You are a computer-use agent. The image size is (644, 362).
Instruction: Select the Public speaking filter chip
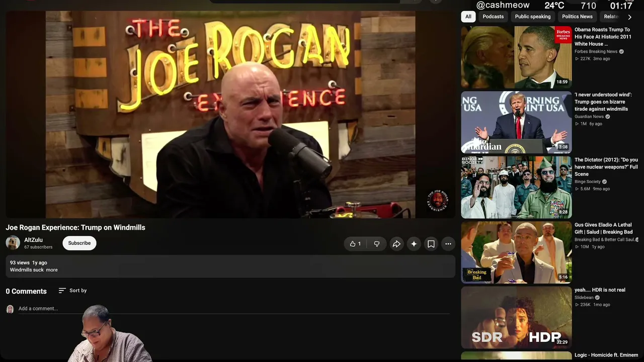[533, 17]
